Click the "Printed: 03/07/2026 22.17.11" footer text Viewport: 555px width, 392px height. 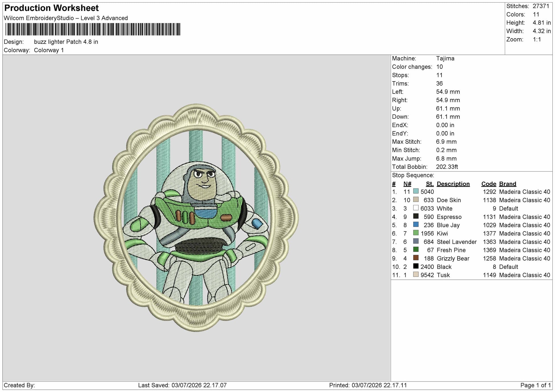[368, 385]
